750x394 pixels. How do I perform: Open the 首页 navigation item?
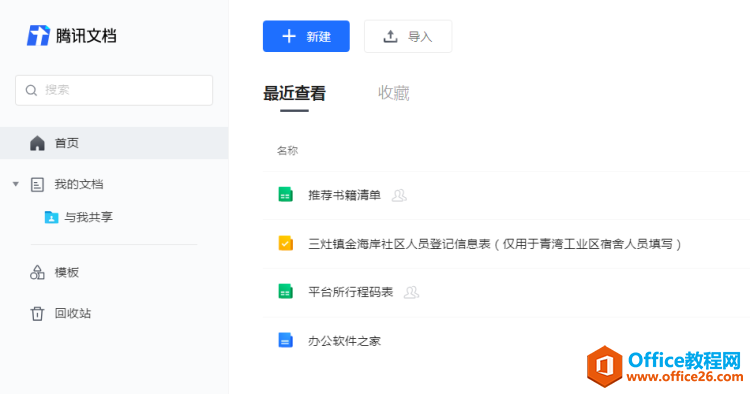(x=114, y=143)
